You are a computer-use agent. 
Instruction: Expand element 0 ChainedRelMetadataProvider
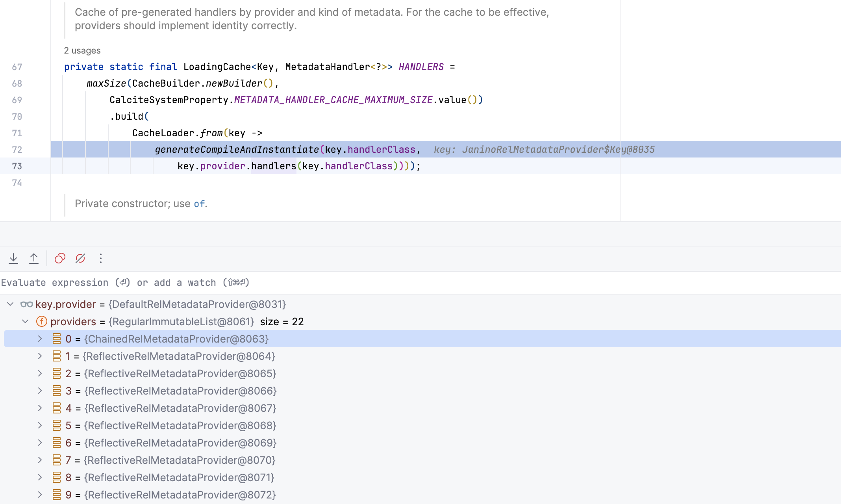click(40, 339)
